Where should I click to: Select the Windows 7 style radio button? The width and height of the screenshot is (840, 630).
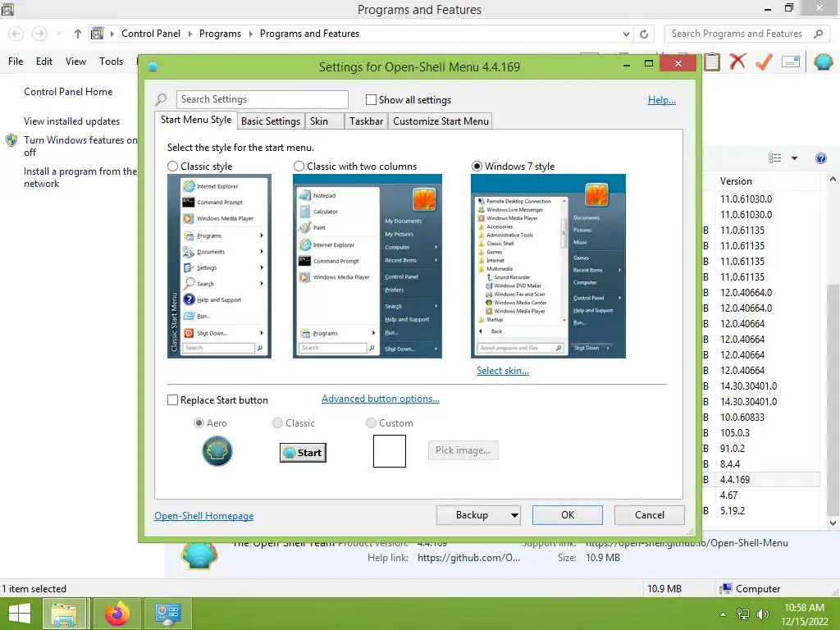(x=477, y=167)
